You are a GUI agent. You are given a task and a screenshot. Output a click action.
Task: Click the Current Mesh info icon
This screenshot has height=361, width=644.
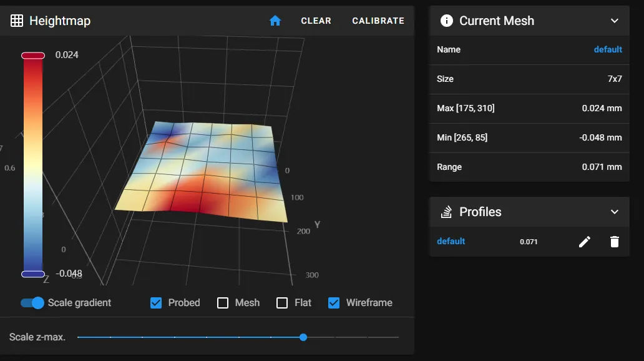pos(446,21)
